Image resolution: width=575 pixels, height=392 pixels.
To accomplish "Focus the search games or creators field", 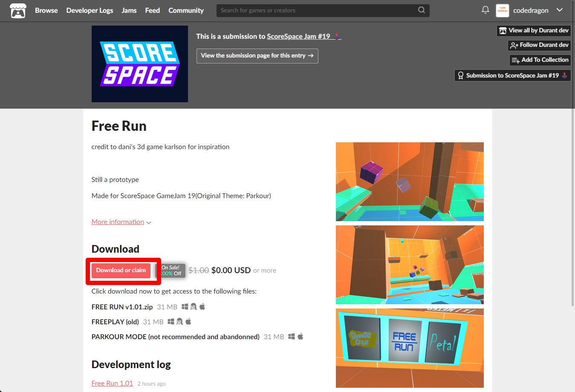I will click(x=323, y=10).
